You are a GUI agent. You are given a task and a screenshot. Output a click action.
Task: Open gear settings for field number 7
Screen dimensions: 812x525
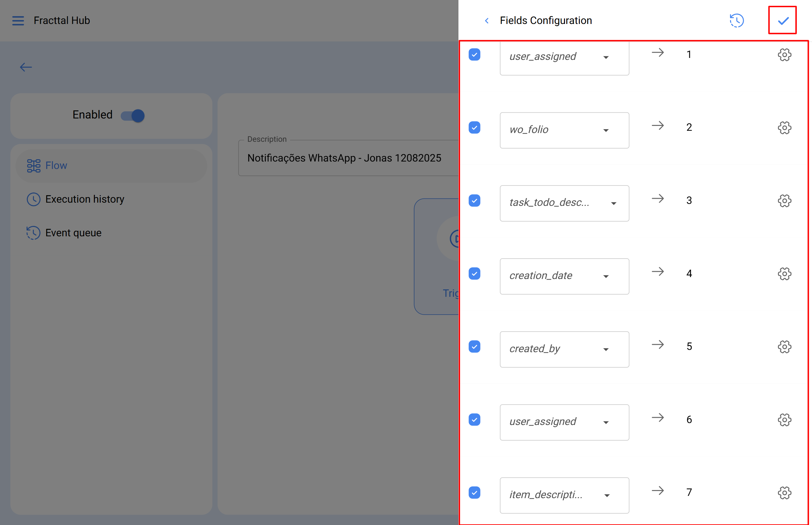(x=784, y=493)
